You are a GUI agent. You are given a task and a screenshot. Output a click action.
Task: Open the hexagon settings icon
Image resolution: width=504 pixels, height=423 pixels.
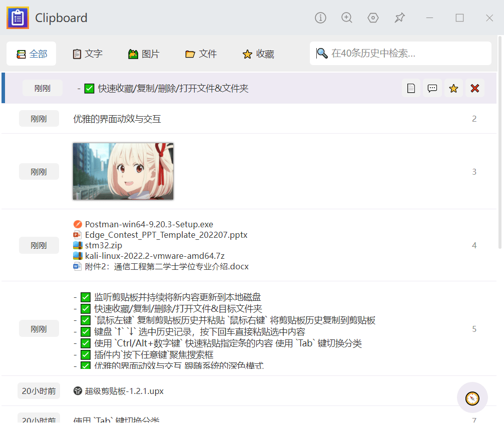point(373,18)
